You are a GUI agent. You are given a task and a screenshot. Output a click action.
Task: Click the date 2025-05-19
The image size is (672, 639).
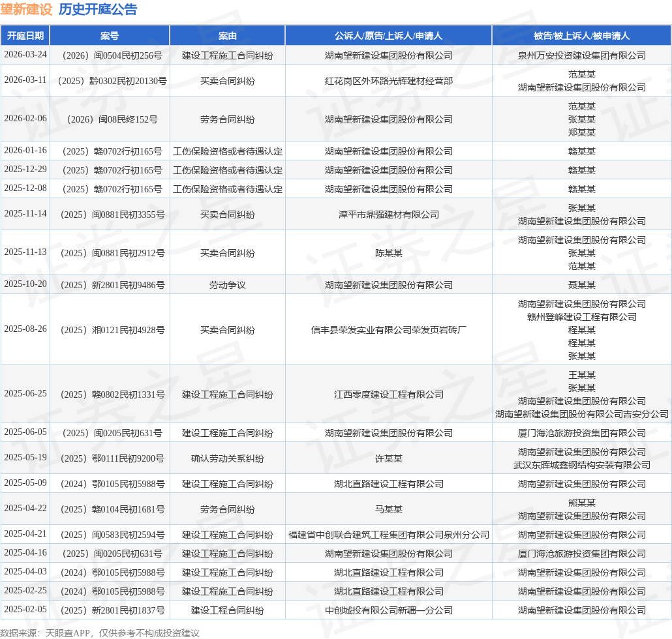(25, 458)
